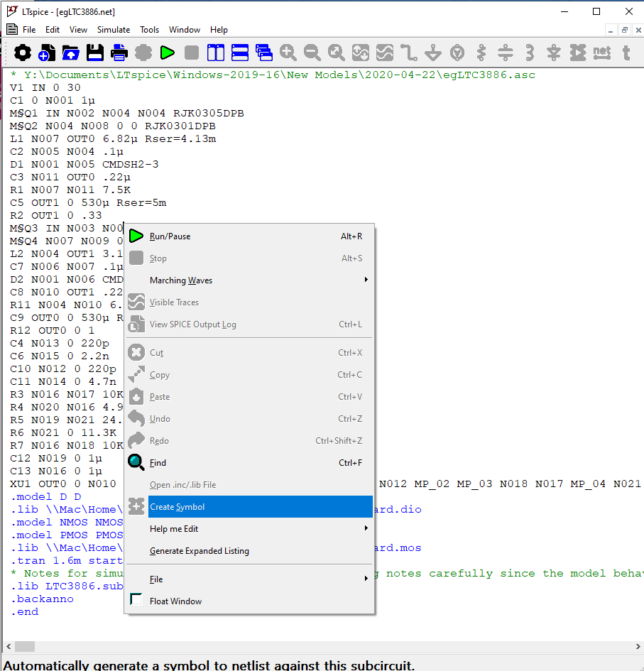Viewport: 644px width, 671px height.
Task: Open the Tools menu
Action: coord(149,30)
